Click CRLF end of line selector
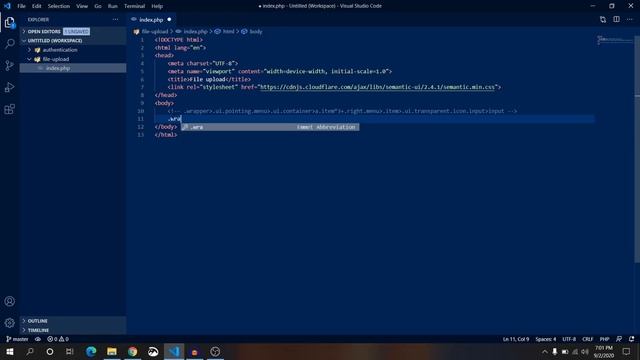 tap(588, 339)
